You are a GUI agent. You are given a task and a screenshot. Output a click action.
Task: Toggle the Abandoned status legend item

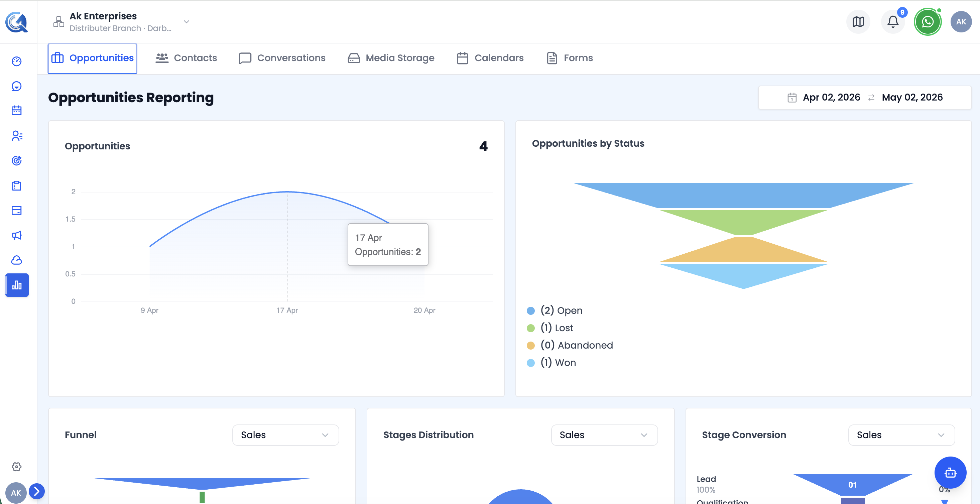570,345
